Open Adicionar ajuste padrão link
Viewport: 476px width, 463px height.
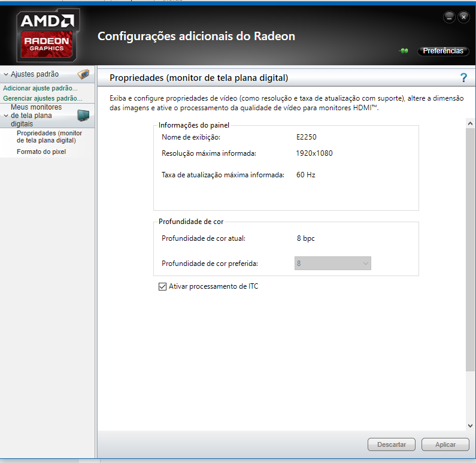[40, 88]
